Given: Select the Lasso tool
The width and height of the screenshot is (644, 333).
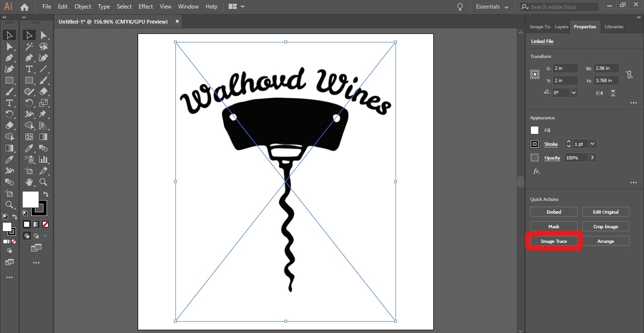Looking at the screenshot, I should 43,46.
